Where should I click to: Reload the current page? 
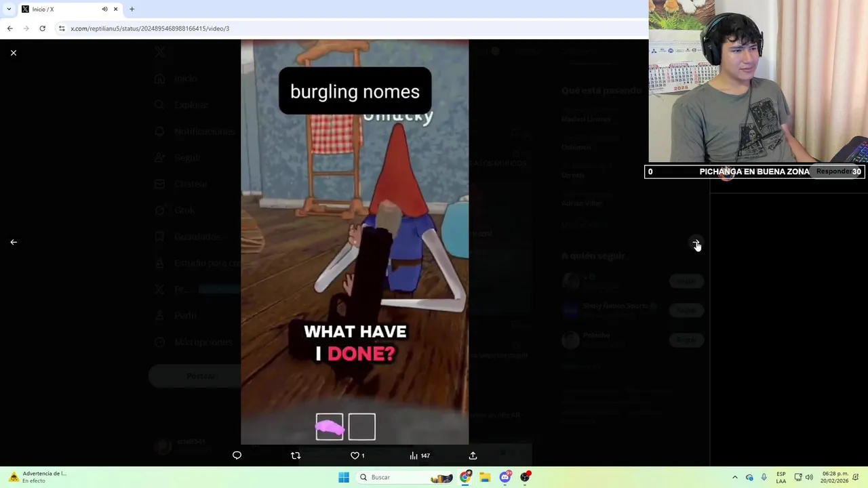click(42, 28)
